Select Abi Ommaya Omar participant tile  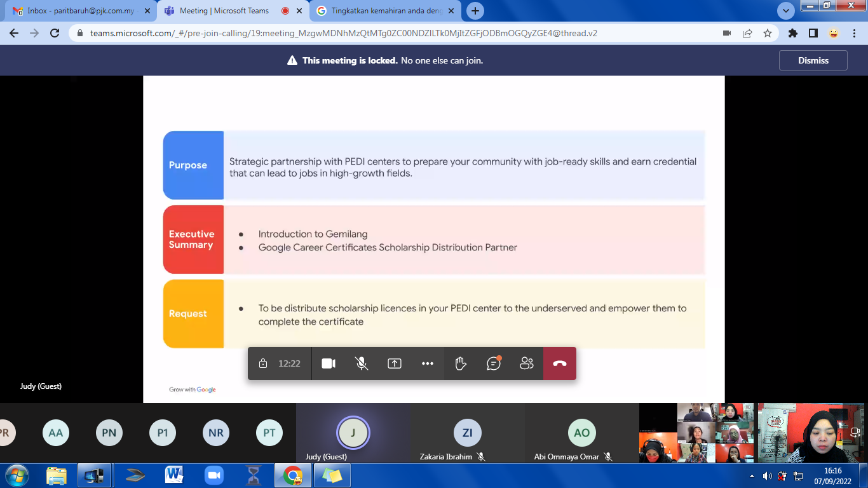581,433
